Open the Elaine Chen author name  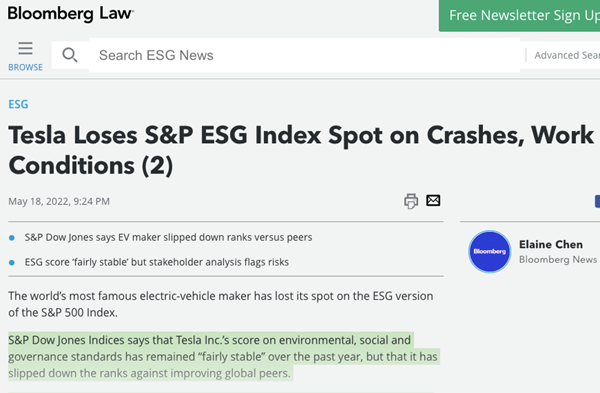coord(551,244)
